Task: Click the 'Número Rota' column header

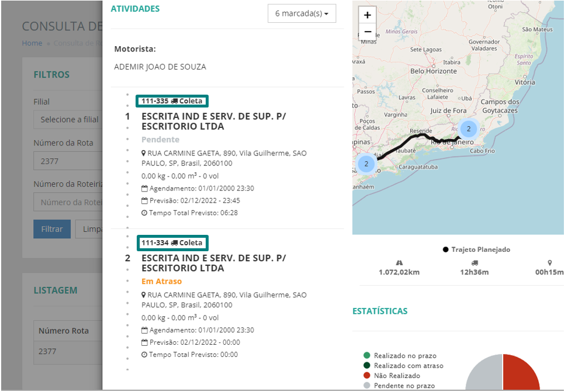Action: [64, 331]
